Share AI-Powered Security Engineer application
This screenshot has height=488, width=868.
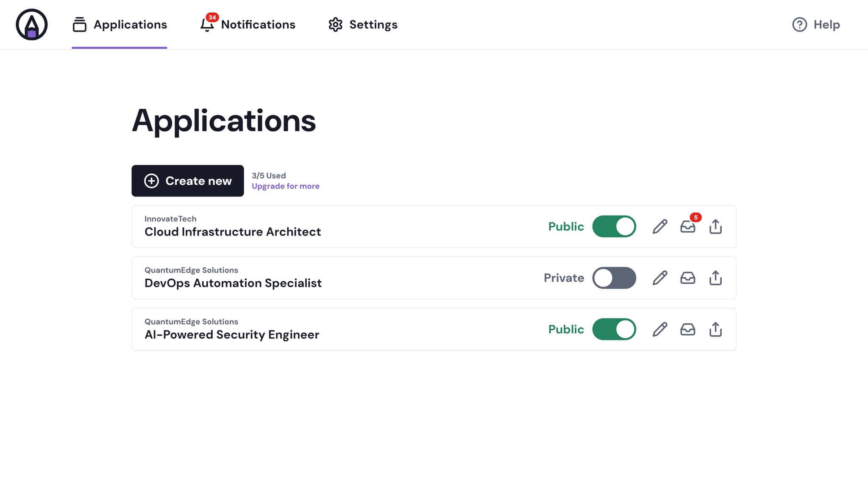click(715, 330)
